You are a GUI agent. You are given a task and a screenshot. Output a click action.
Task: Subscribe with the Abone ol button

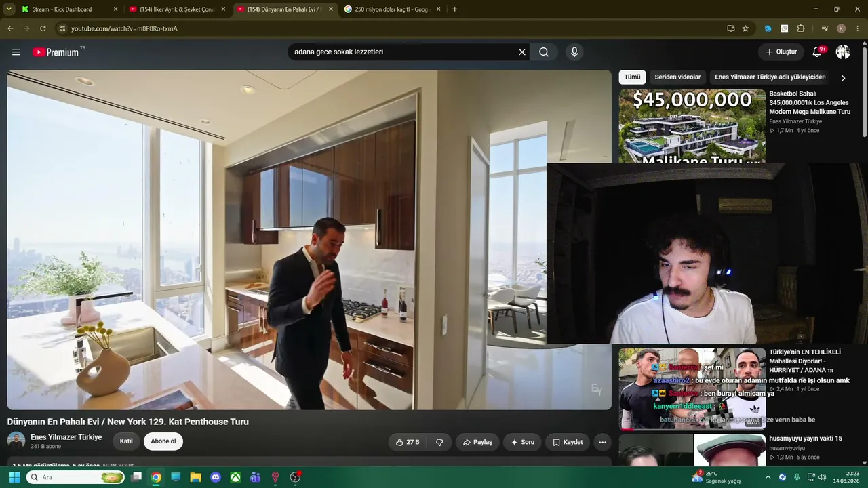coord(163,441)
